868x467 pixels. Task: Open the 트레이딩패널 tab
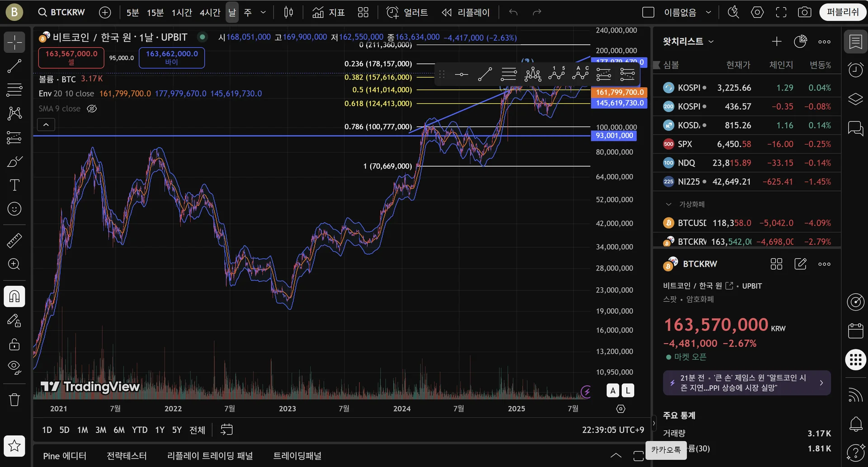tap(297, 456)
